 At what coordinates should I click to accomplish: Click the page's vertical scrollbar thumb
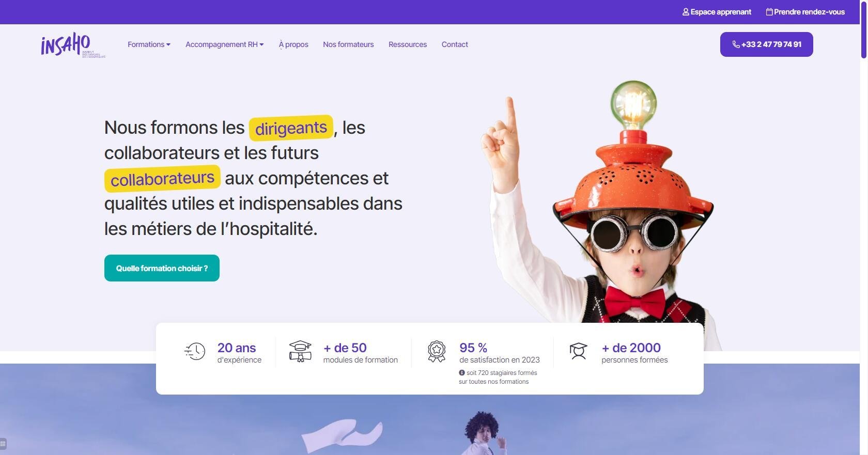click(864, 29)
